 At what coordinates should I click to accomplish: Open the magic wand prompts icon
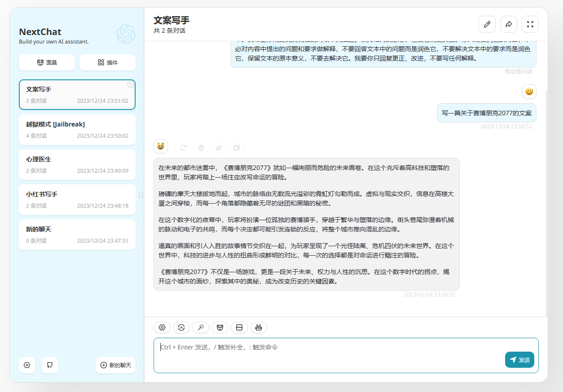pos(201,327)
